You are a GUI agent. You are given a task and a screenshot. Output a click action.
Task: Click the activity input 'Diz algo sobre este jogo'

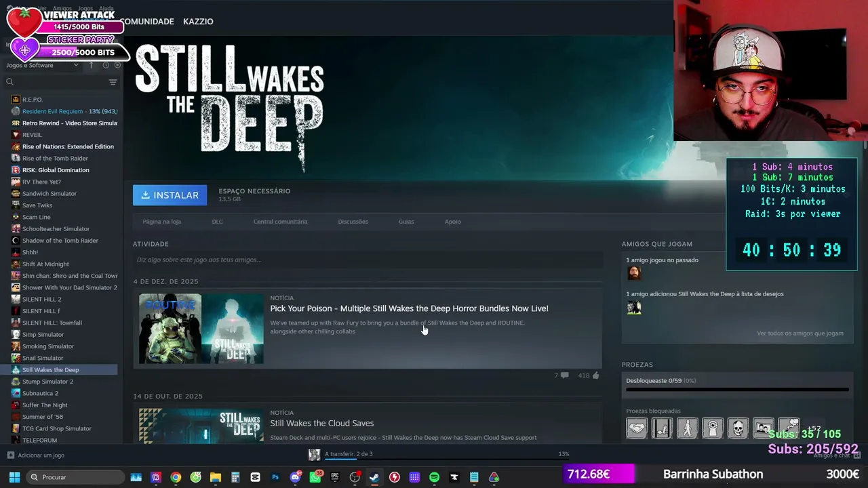pyautogui.click(x=368, y=260)
